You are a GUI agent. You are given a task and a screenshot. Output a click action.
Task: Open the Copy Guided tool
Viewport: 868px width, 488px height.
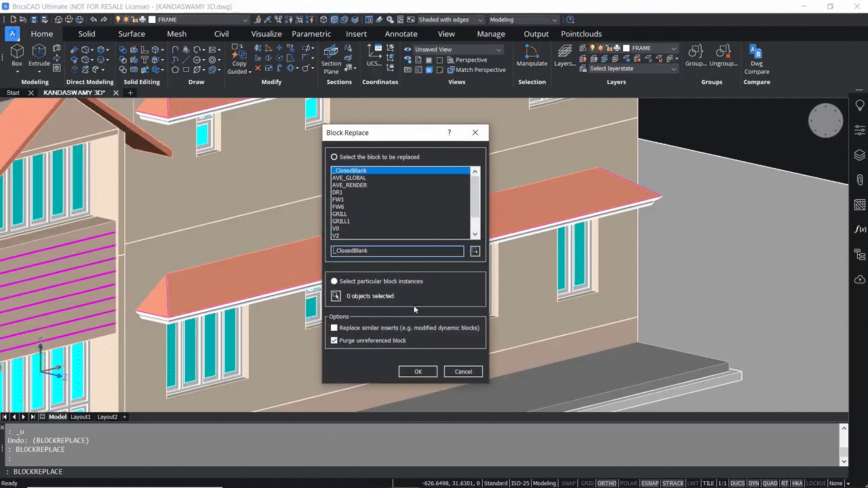click(x=239, y=60)
